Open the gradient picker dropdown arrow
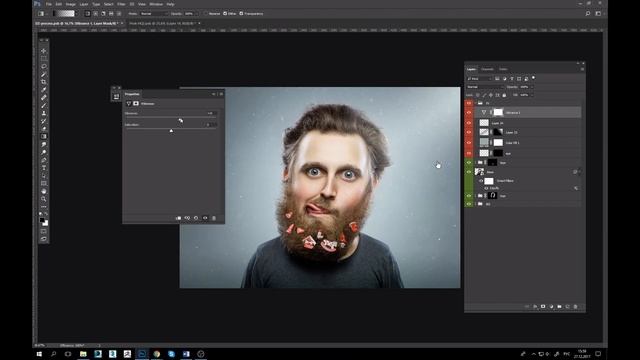 [77, 13]
